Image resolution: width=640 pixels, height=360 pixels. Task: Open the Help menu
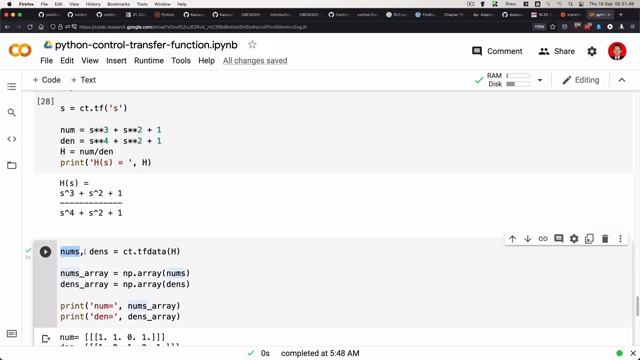click(207, 60)
